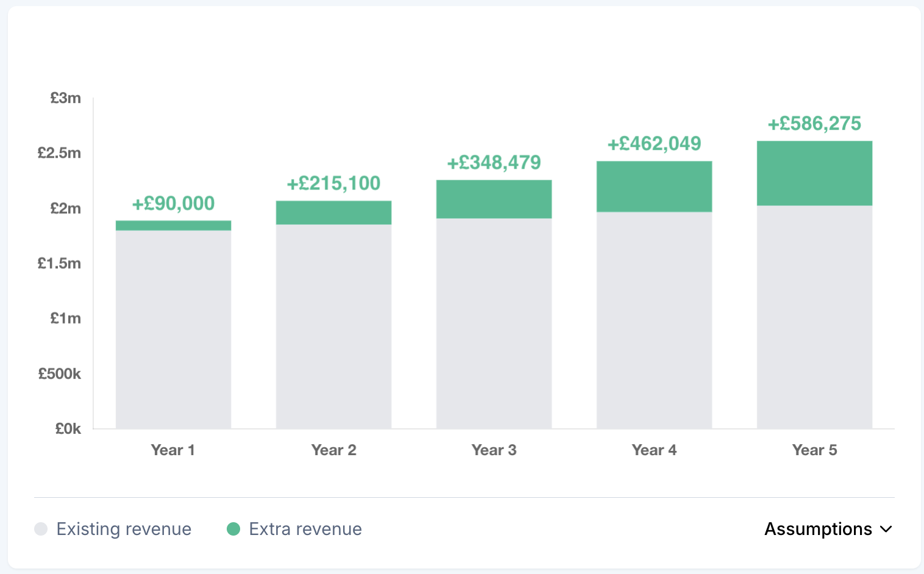This screenshot has height=574, width=924.
Task: Click the chevron next to Assumptions
Action: click(x=886, y=530)
